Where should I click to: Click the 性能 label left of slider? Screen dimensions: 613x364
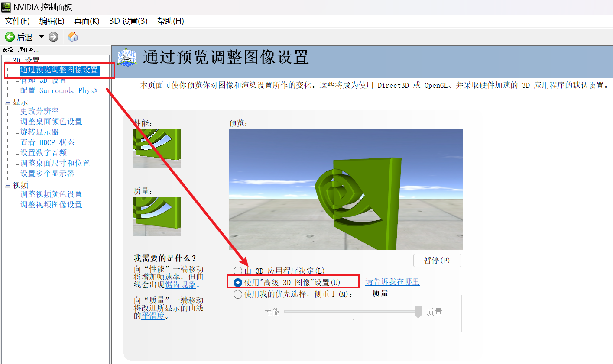(x=272, y=312)
